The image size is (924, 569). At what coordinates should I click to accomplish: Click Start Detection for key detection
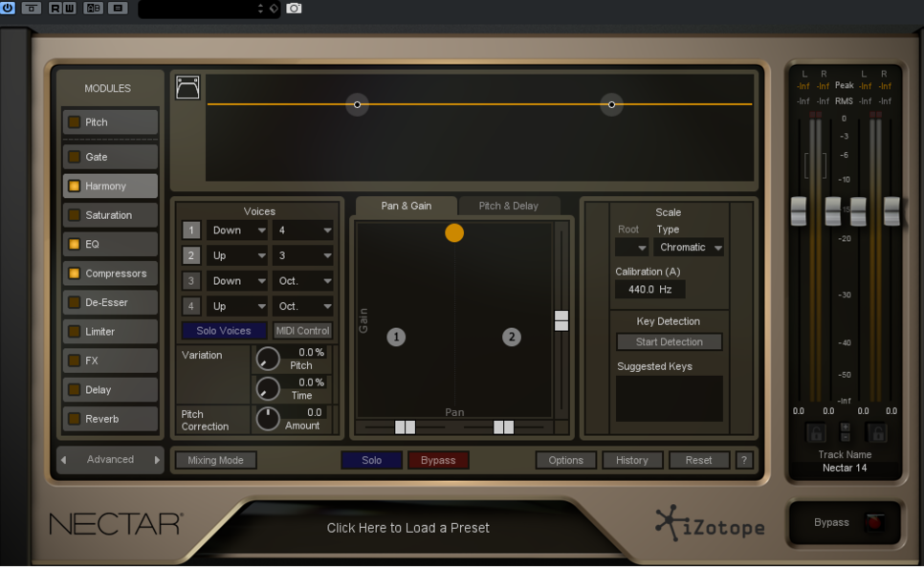click(670, 341)
